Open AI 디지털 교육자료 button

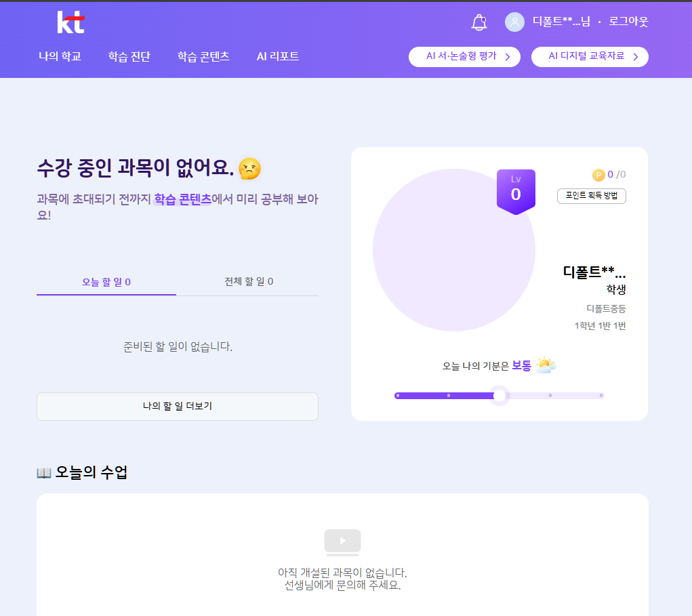tap(590, 57)
